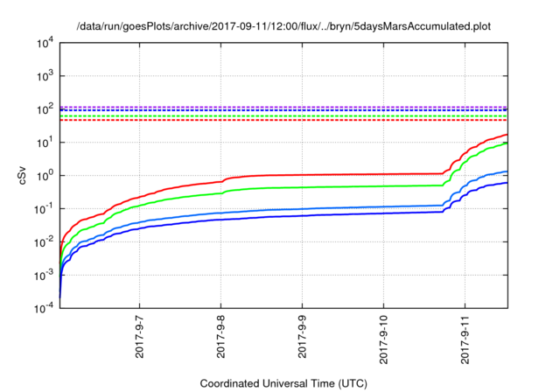The image size is (560, 392).
Task: Click the plot file path title
Action: pyautogui.click(x=283, y=26)
